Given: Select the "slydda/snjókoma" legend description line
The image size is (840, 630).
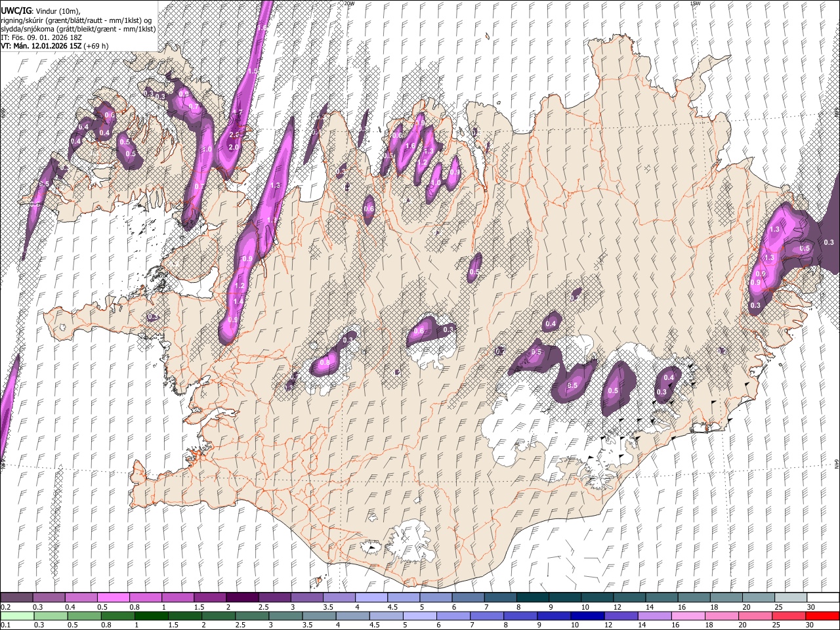Looking at the screenshot, I should 78,29.
